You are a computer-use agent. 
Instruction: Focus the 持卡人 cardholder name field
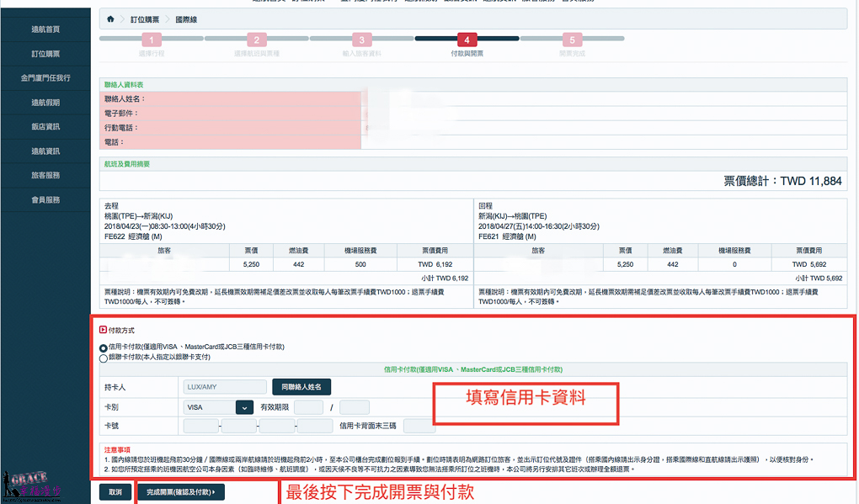tap(225, 387)
